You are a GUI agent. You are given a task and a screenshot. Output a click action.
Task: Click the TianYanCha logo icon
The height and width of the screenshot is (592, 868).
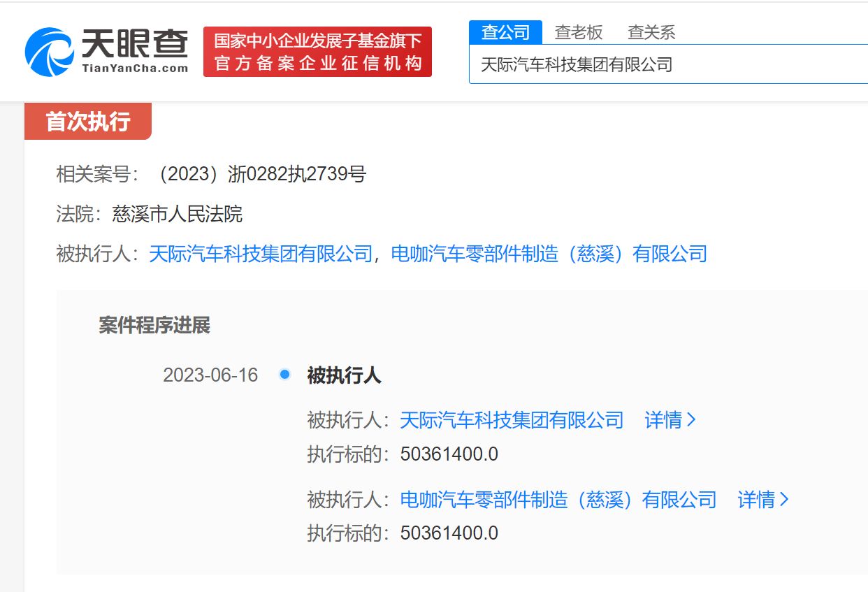click(x=50, y=52)
